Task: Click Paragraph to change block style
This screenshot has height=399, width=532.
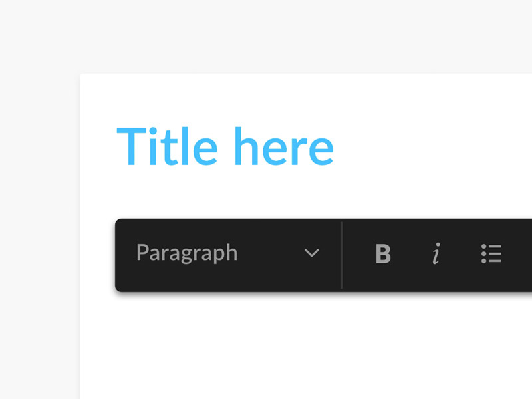Action: [x=186, y=253]
